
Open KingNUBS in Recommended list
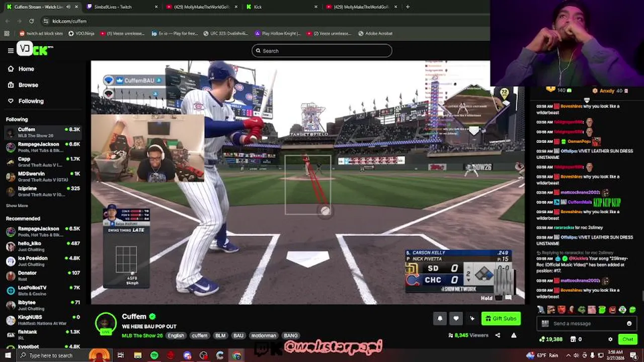click(x=43, y=320)
